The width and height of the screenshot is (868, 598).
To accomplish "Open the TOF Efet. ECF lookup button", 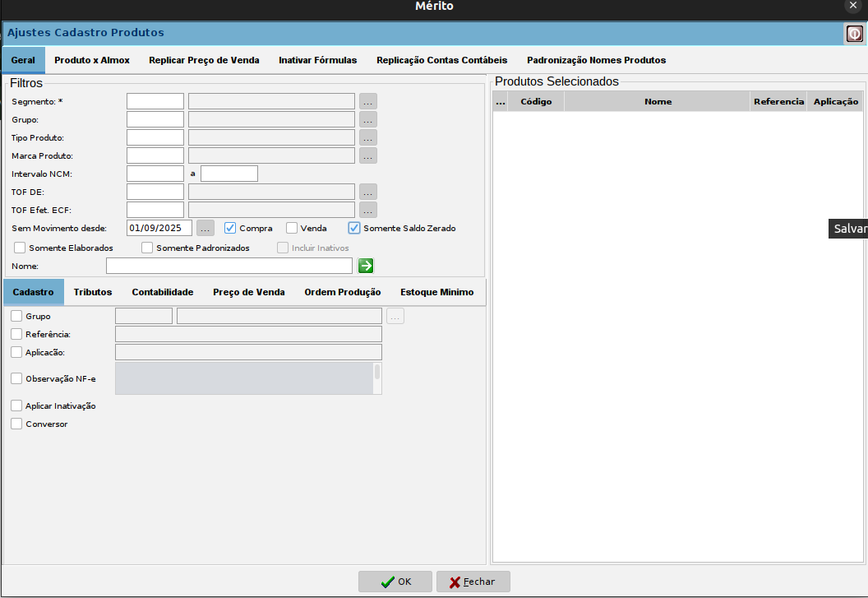I will [x=367, y=210].
